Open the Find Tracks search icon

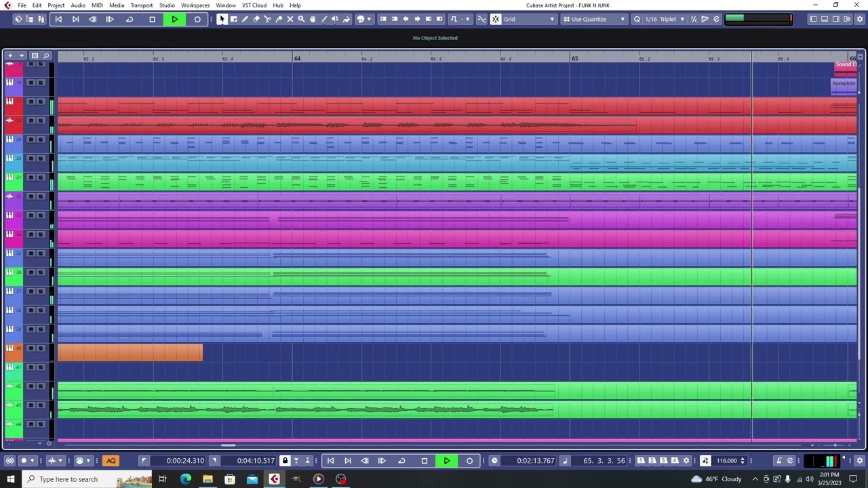[x=46, y=56]
